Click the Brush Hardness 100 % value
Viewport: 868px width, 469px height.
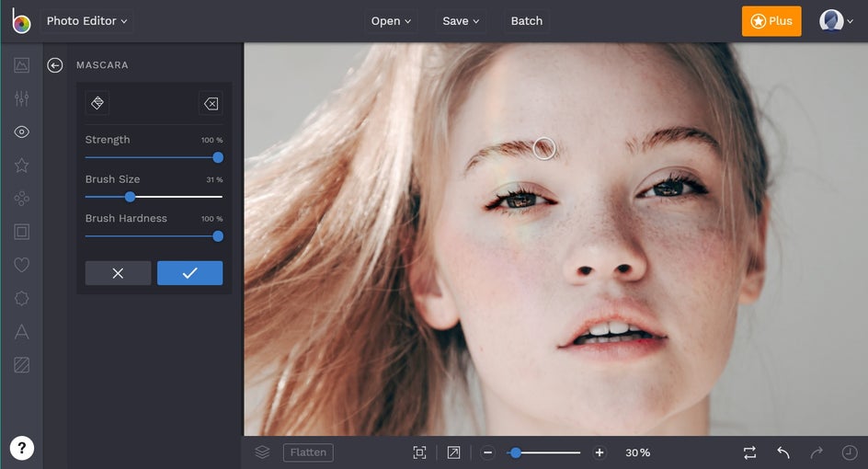211,219
